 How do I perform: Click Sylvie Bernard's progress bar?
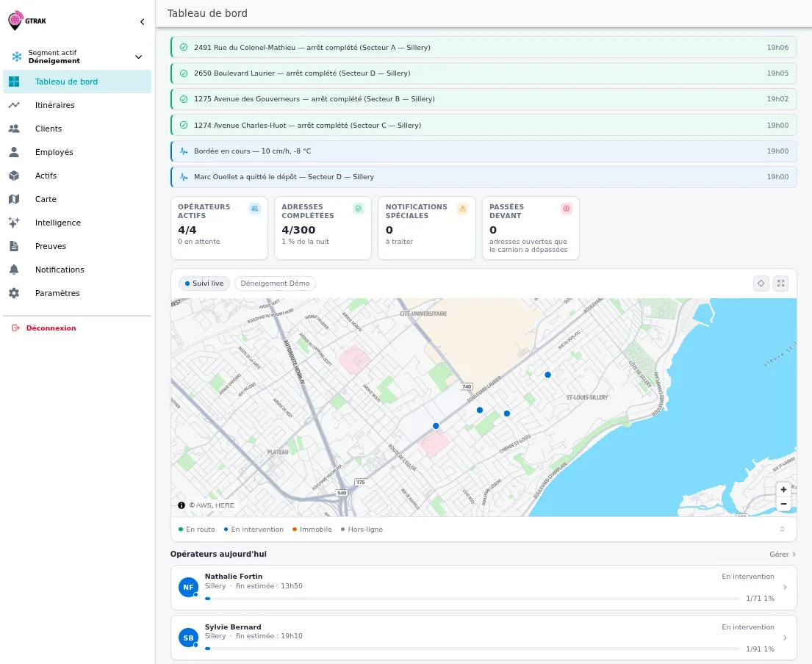click(473, 649)
